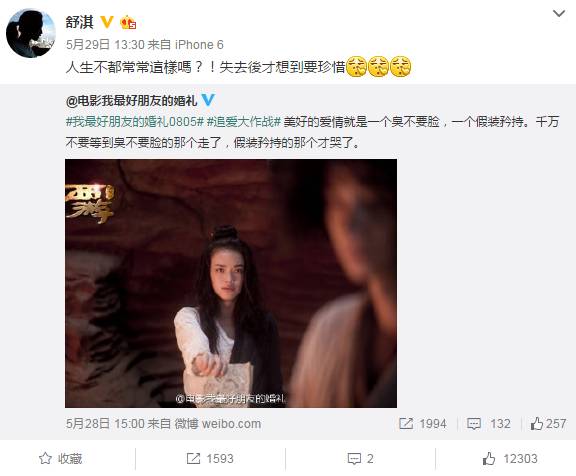
Task: Open the comments showing 2 replies
Action: coord(360,458)
